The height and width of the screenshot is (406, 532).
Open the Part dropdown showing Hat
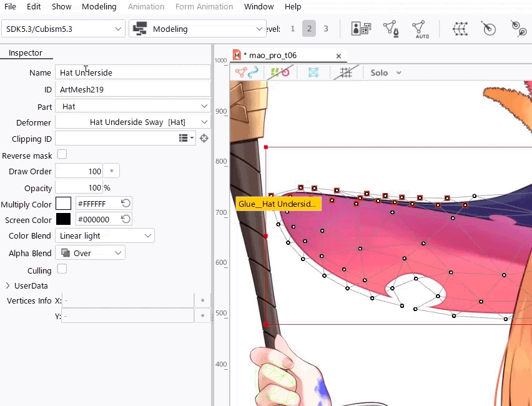click(132, 106)
